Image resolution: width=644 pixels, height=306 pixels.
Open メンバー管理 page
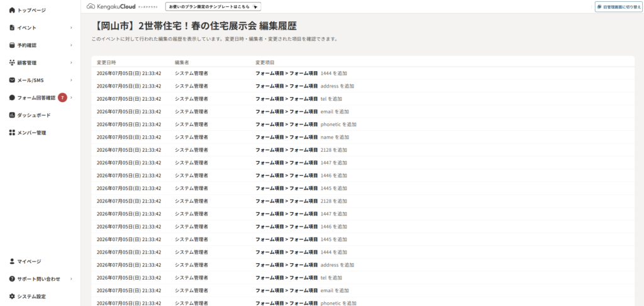pos(31,133)
